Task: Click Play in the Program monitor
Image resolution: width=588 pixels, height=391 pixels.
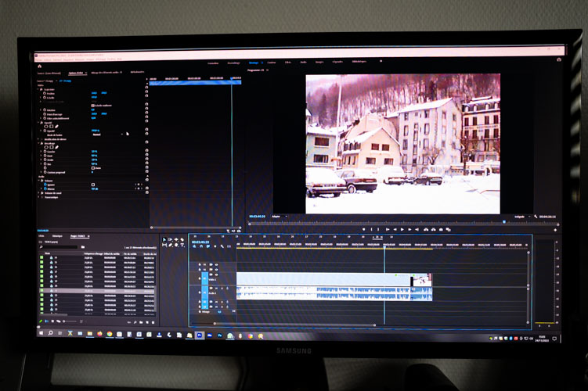Action: coord(402,229)
